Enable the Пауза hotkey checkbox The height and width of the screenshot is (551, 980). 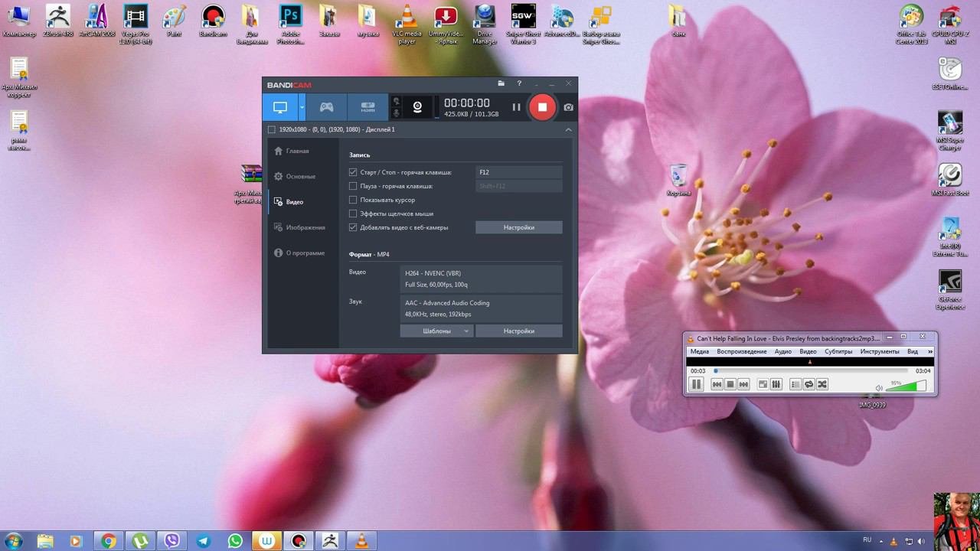click(353, 186)
